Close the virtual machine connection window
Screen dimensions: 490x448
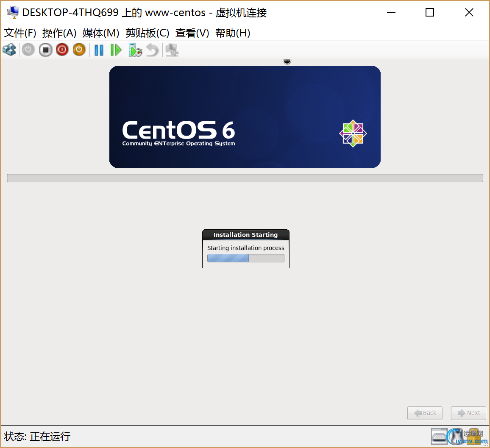click(469, 12)
